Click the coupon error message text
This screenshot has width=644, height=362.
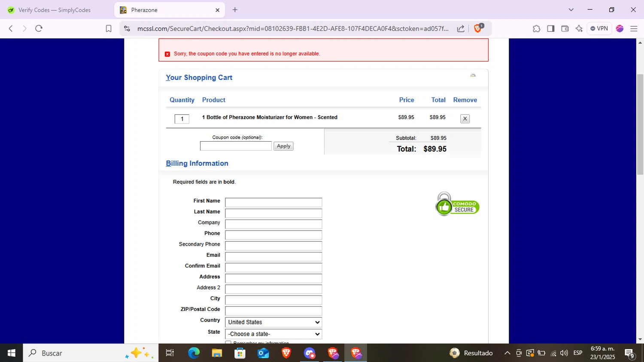(x=247, y=54)
